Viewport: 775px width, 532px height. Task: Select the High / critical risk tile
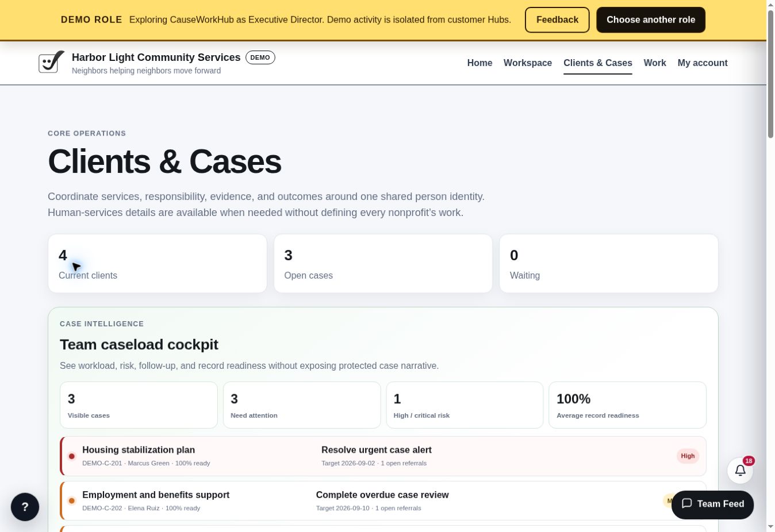click(x=465, y=405)
